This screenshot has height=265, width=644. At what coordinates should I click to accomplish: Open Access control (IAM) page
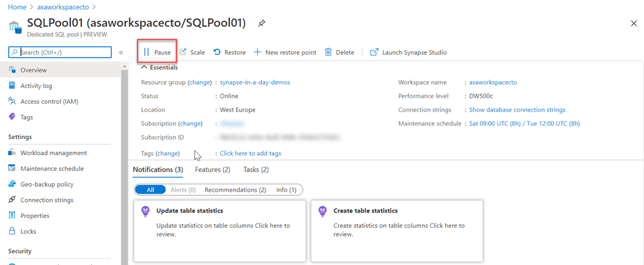tap(49, 101)
